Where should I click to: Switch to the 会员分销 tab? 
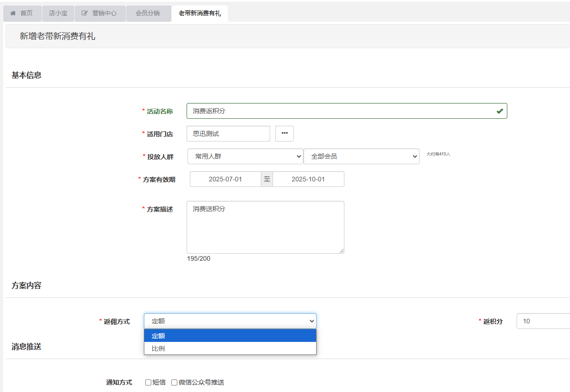[x=148, y=13]
